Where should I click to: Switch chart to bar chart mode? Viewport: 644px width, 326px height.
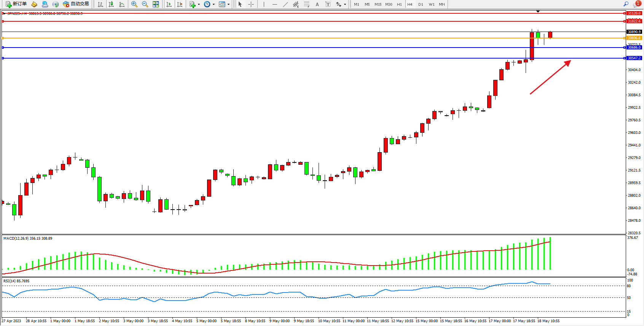(x=100, y=4)
